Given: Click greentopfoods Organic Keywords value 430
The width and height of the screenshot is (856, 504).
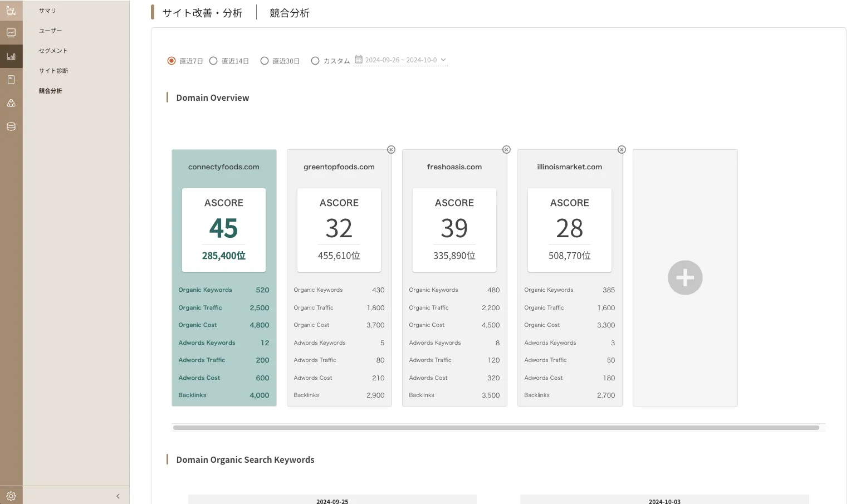Looking at the screenshot, I should point(378,290).
